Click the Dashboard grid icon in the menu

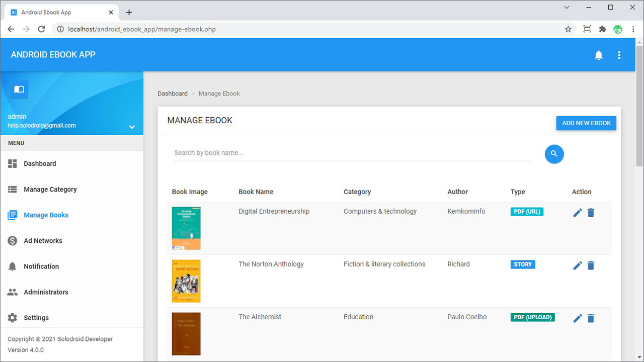pos(12,163)
